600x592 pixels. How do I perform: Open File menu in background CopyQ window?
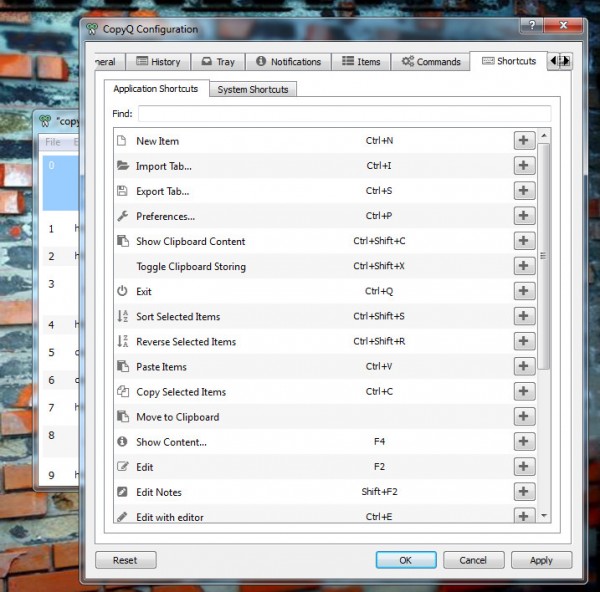(53, 142)
